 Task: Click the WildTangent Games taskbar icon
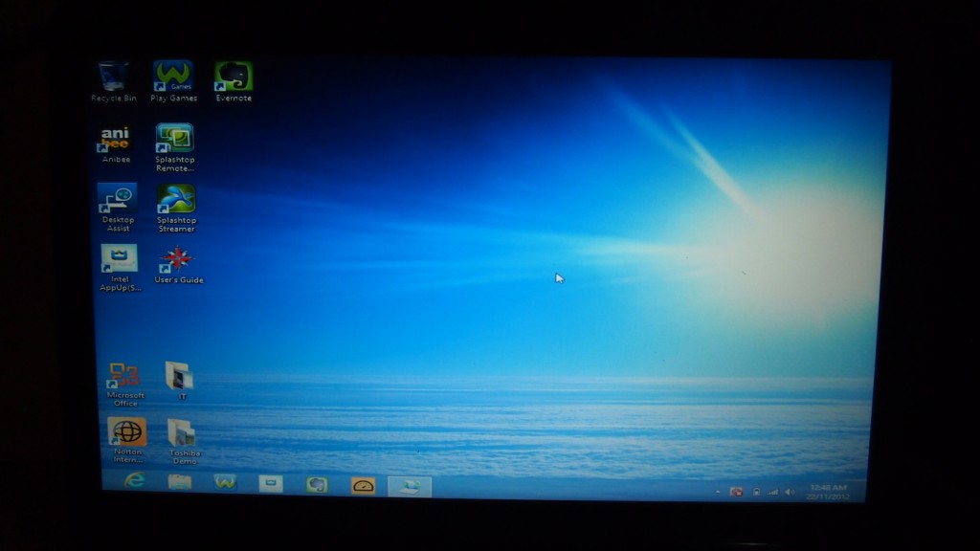tap(225, 482)
